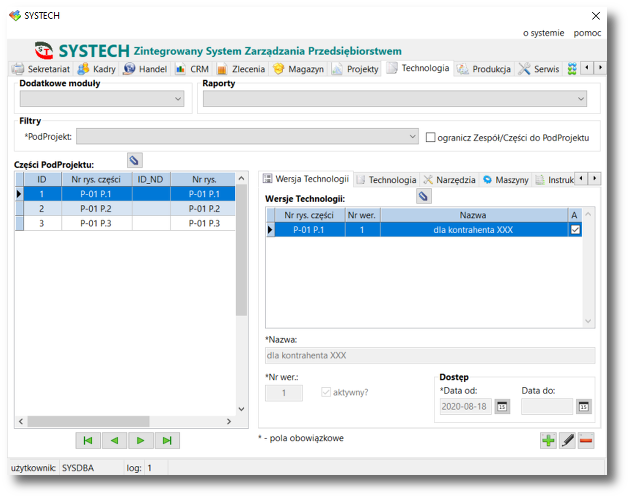Select row P-01 P.3 in the parts list
This screenshot has width=630, height=498.
(125, 223)
